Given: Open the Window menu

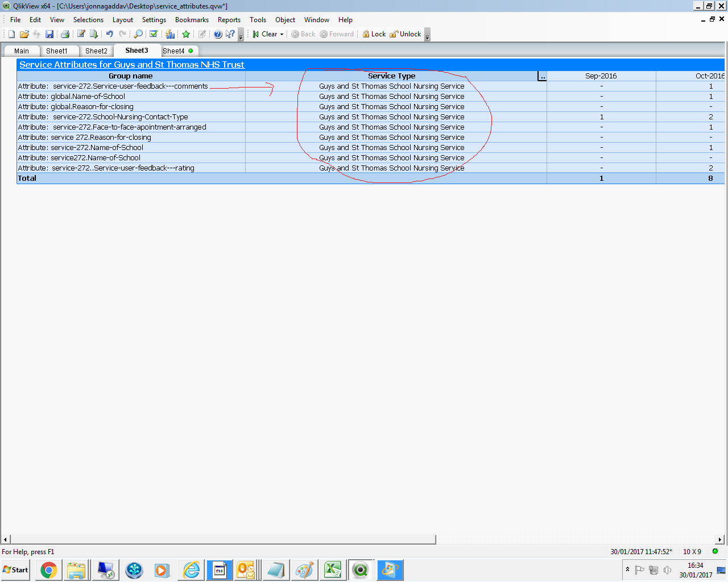Looking at the screenshot, I should click(x=317, y=20).
